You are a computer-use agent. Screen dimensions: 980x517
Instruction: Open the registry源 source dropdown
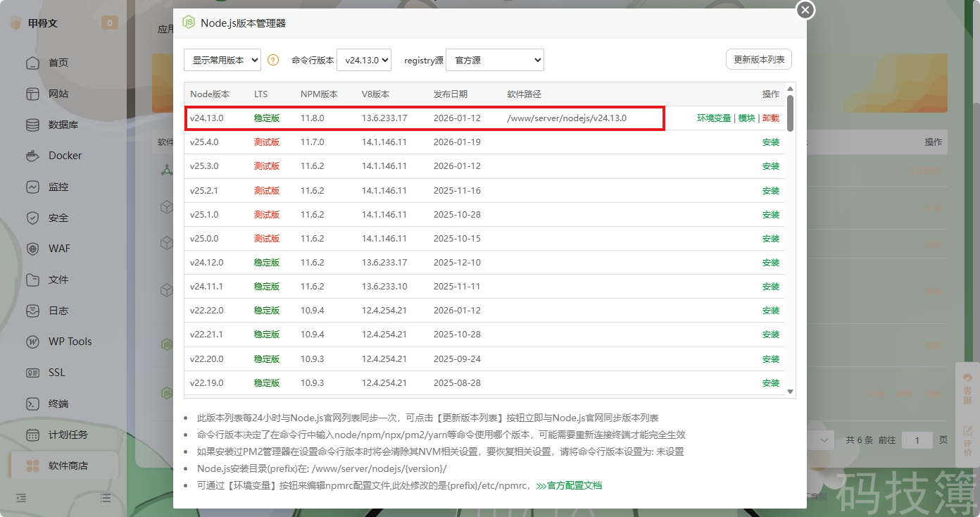[x=495, y=60]
